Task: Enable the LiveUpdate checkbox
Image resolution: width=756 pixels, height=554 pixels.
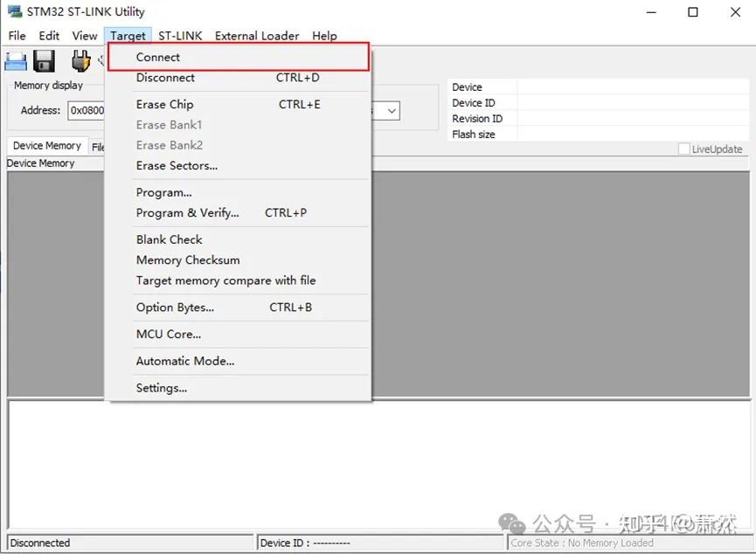Action: coord(684,149)
